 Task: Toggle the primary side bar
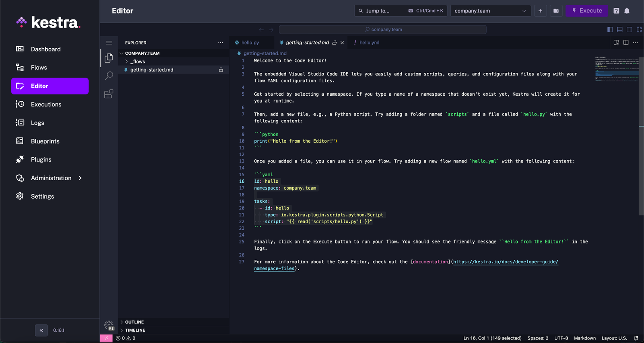(x=610, y=30)
